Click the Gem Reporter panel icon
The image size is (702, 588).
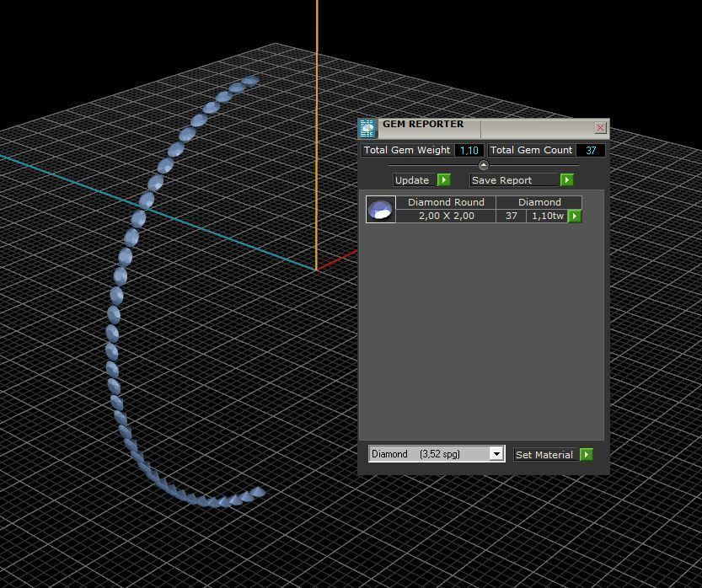367,128
